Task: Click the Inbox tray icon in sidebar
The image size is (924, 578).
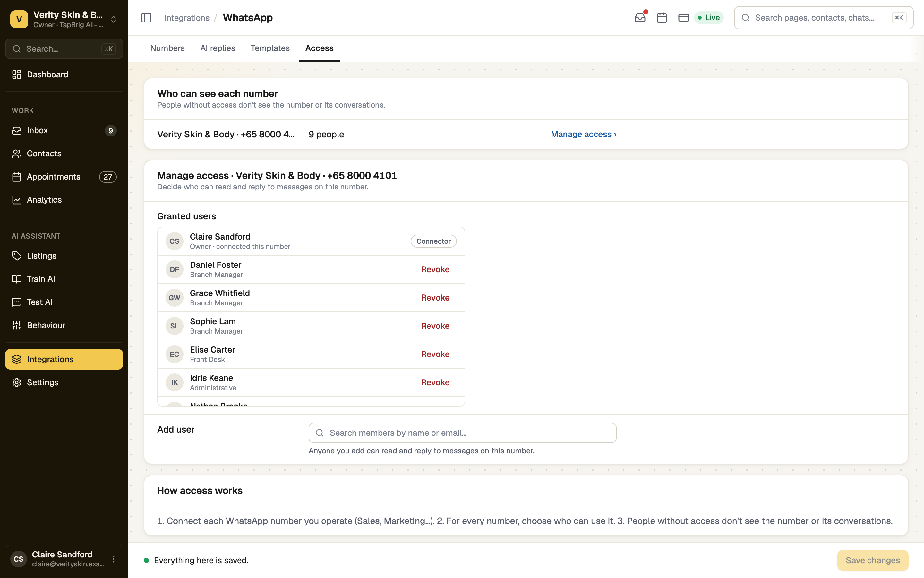Action: (x=16, y=130)
